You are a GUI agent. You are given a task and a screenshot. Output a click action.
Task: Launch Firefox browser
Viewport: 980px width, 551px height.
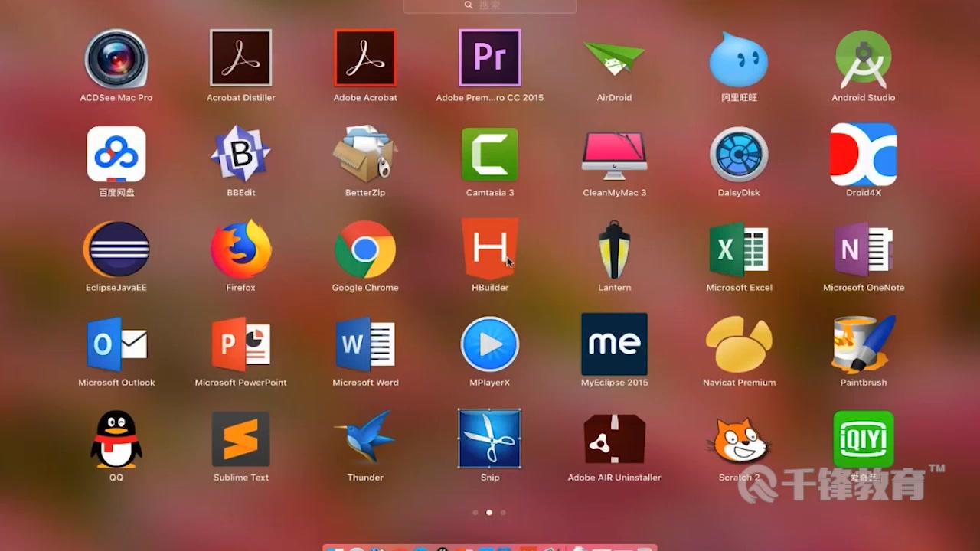241,249
